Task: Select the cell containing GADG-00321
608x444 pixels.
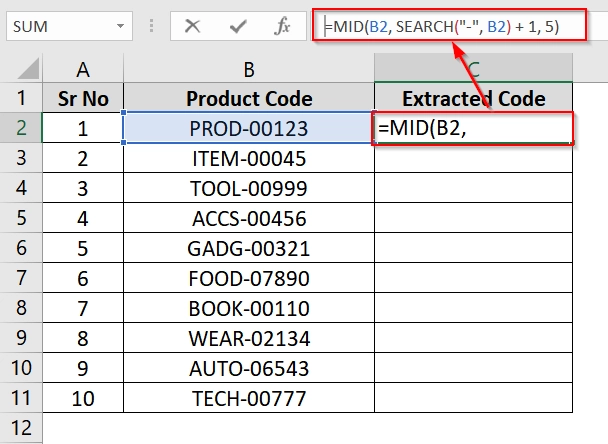Action: [249, 248]
